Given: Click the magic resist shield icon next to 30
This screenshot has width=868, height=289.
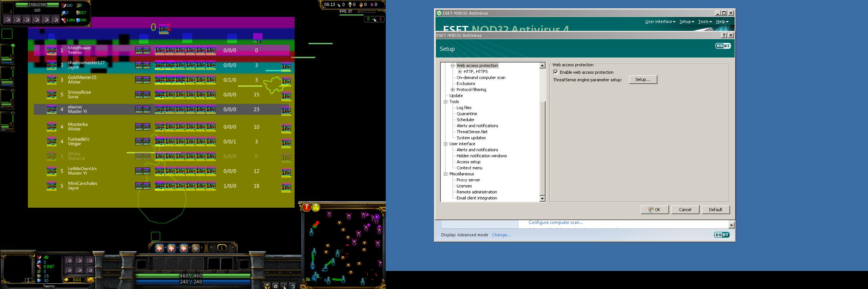Looking at the screenshot, I should click(39, 281).
